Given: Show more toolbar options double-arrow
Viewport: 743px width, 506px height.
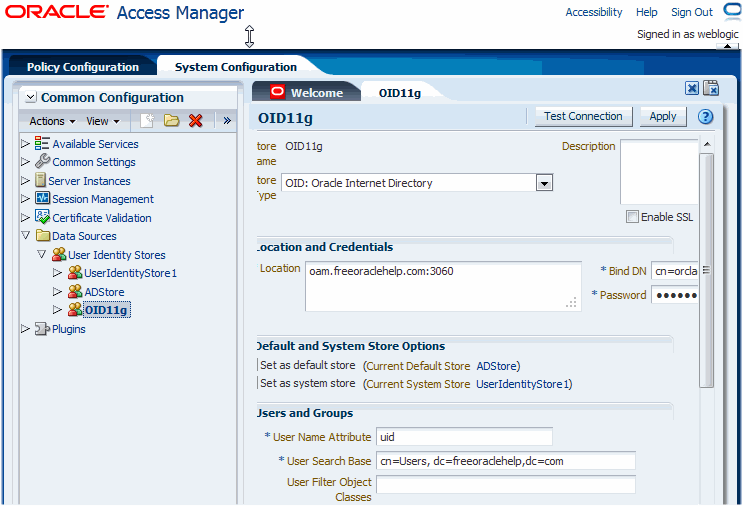Looking at the screenshot, I should point(227,121).
